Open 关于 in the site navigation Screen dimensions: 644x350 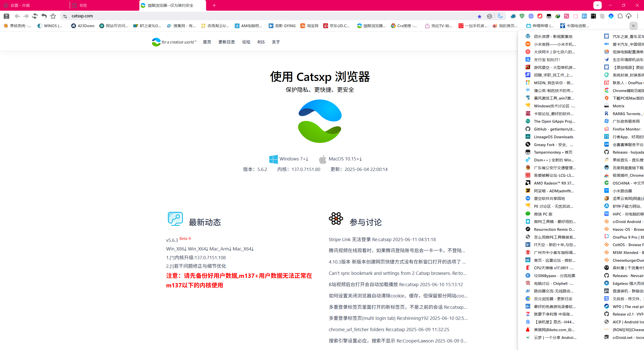(x=276, y=42)
